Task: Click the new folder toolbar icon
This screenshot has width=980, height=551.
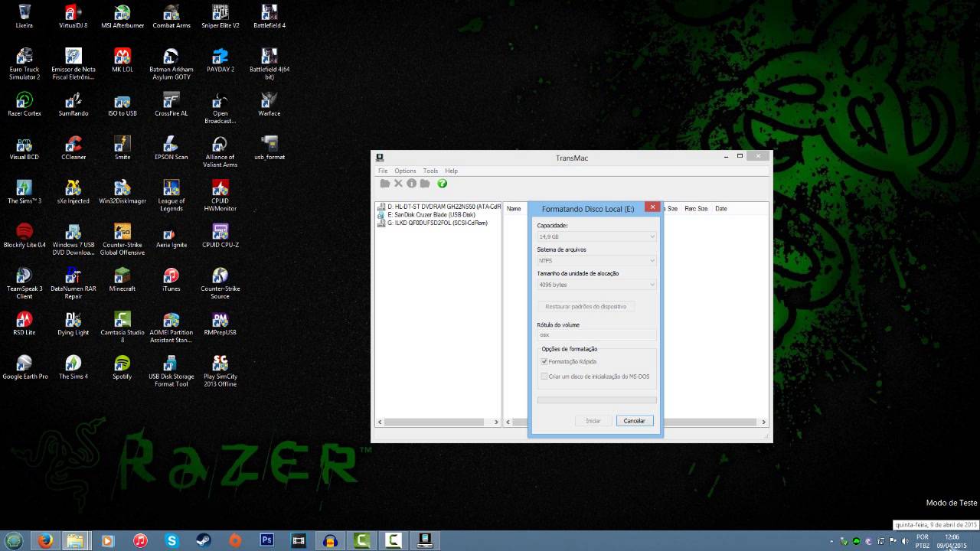Action: [425, 184]
